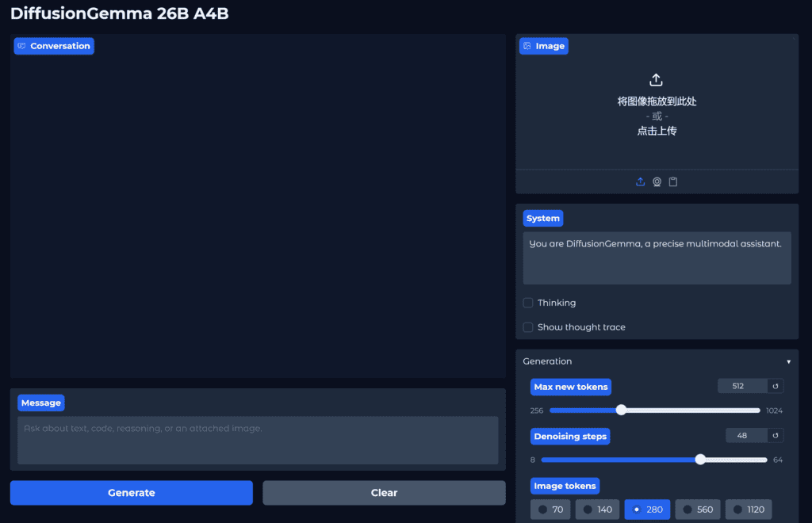The image size is (812, 523).
Task: Click the Message label
Action: click(41, 403)
